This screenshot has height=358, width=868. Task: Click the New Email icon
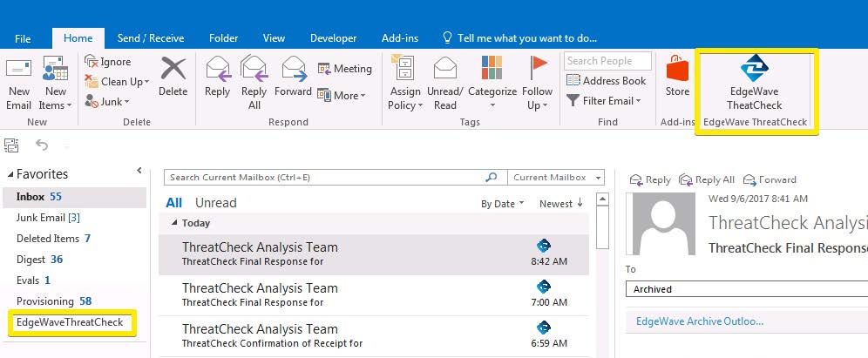point(18,69)
